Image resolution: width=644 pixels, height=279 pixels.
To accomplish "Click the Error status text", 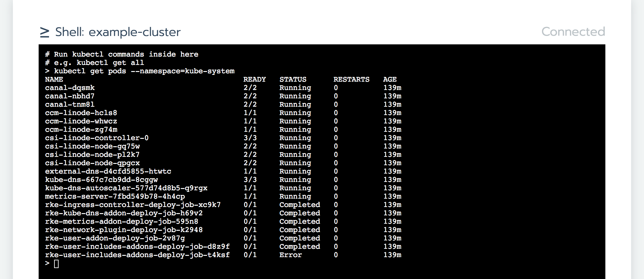I will click(x=290, y=255).
